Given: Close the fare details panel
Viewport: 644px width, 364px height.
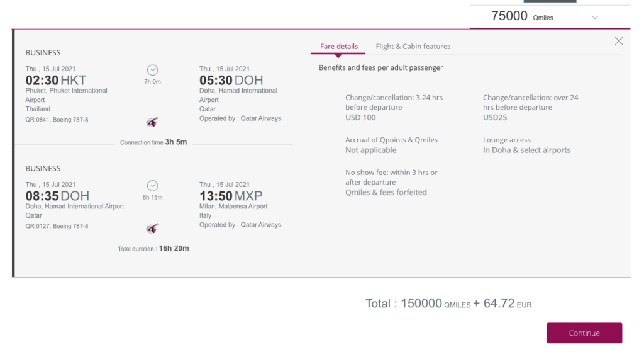Looking at the screenshot, I should click(x=619, y=41).
